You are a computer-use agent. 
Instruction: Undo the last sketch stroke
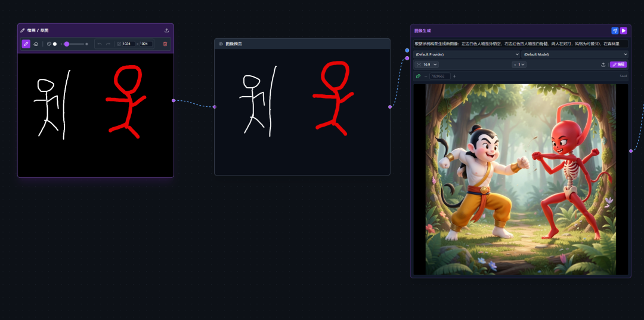click(100, 44)
